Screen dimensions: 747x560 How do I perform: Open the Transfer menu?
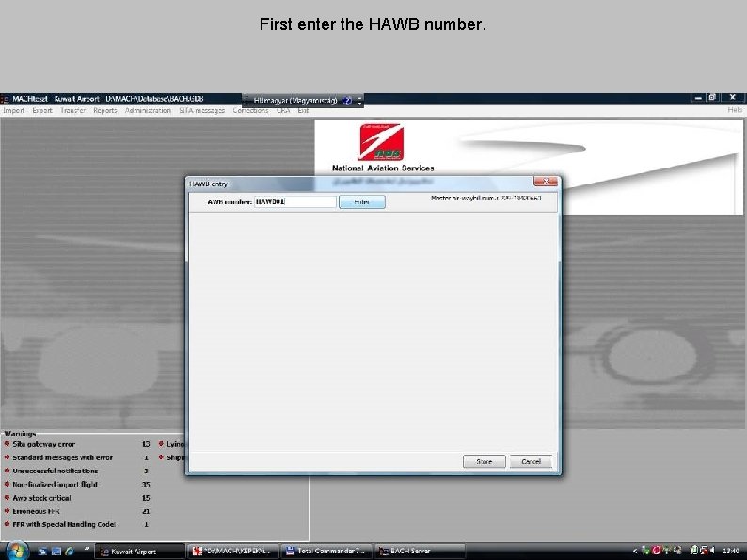coord(72,110)
